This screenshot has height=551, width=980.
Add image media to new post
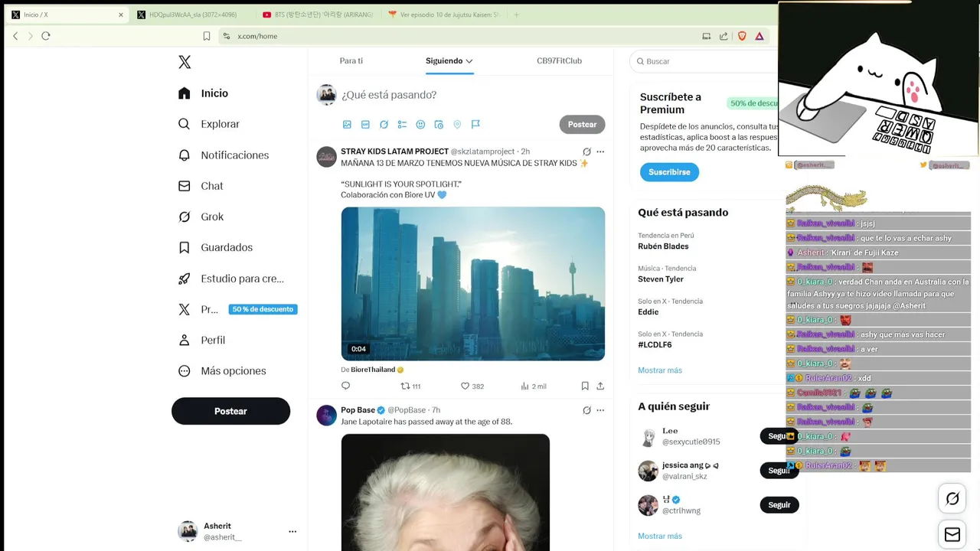click(x=347, y=125)
